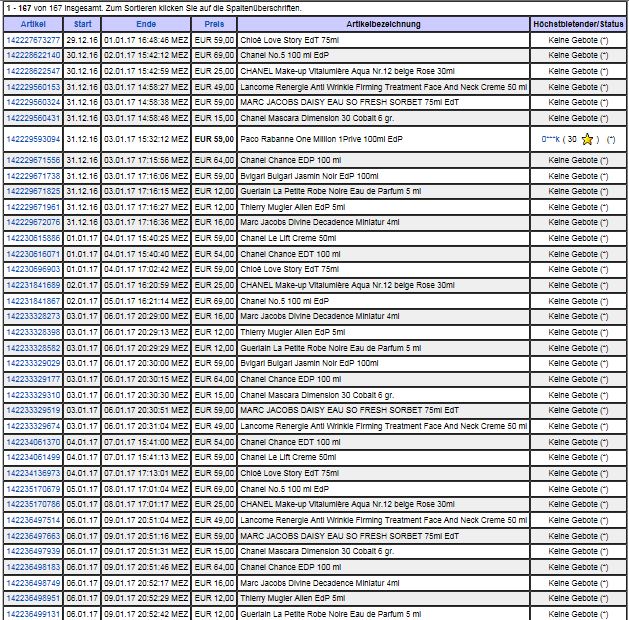Select 'Bvlgari Bulgari Jasmin Noir' ending 06.01.17
Viewport: 629px width, 620px height.
click(x=309, y=363)
